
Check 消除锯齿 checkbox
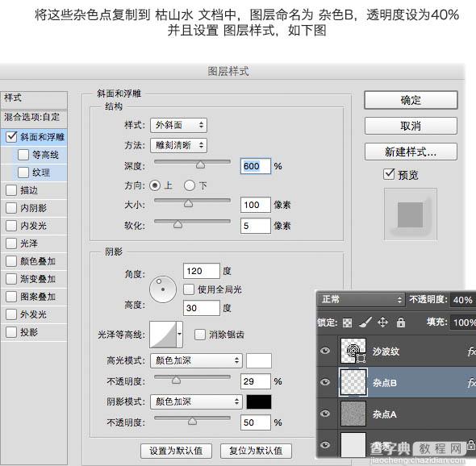click(x=200, y=335)
